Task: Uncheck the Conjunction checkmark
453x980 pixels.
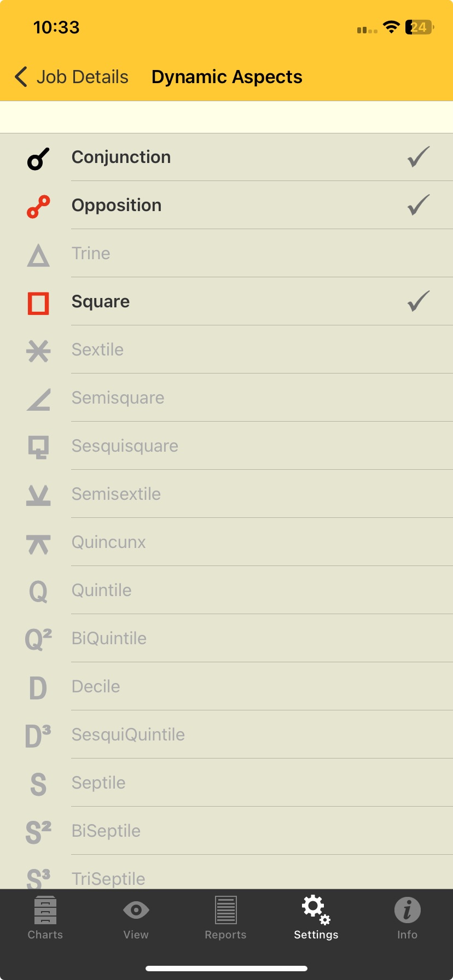Action: tap(419, 157)
